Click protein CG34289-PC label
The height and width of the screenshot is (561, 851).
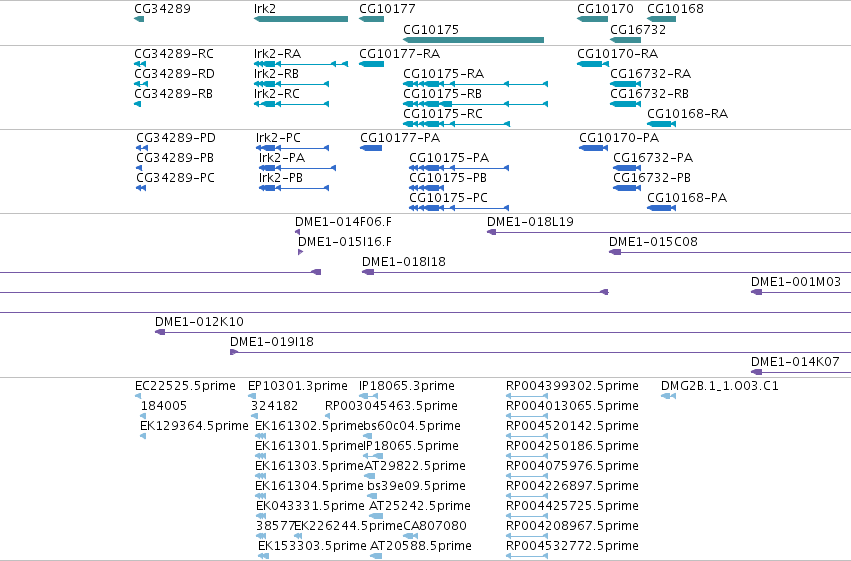point(175,178)
